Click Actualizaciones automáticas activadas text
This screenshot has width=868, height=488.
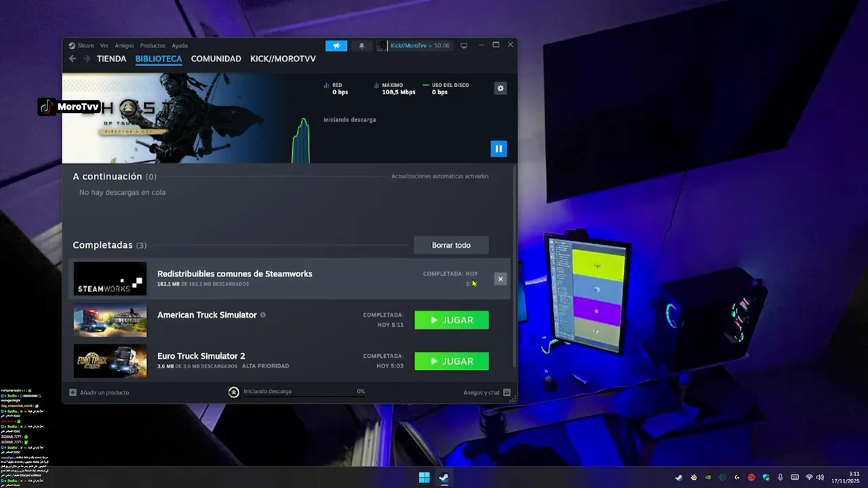(x=440, y=176)
